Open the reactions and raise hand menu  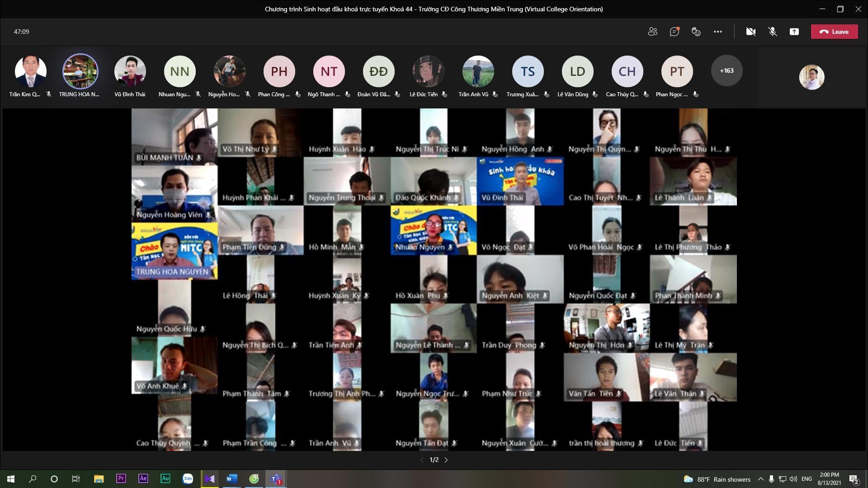click(696, 32)
